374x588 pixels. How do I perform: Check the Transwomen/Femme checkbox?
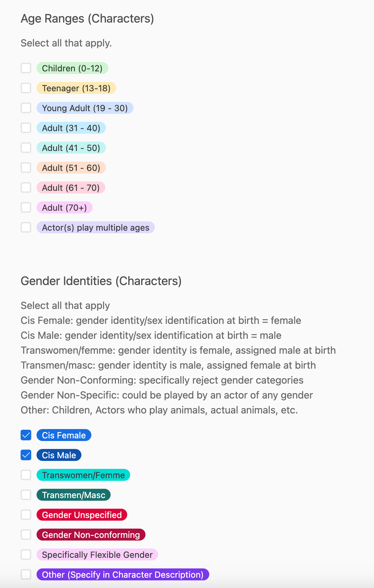click(26, 475)
